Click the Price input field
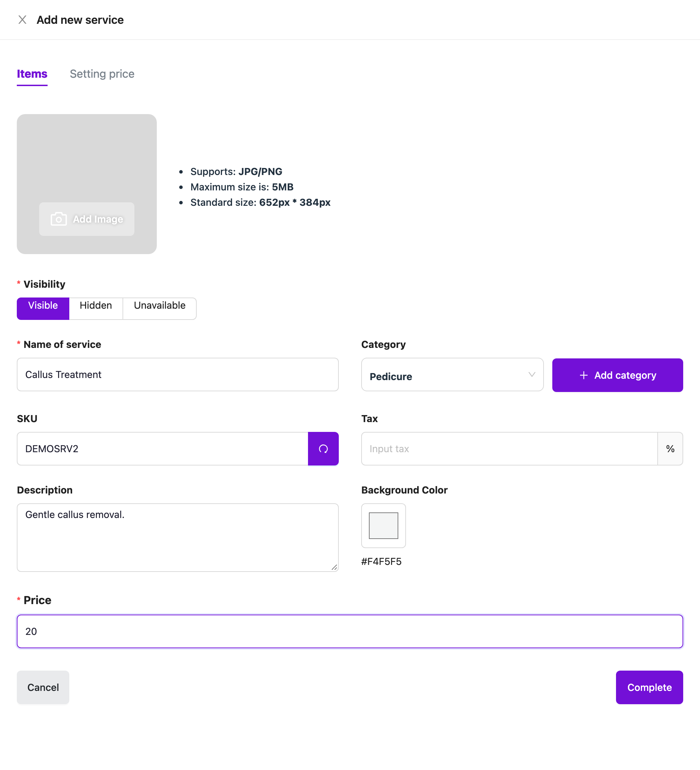Viewport: 700px width, 770px height. point(350,631)
